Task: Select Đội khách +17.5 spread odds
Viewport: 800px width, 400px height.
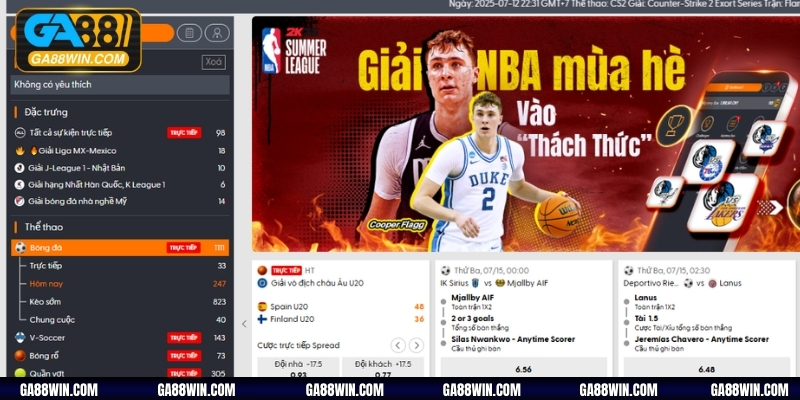Action: pos(383,368)
